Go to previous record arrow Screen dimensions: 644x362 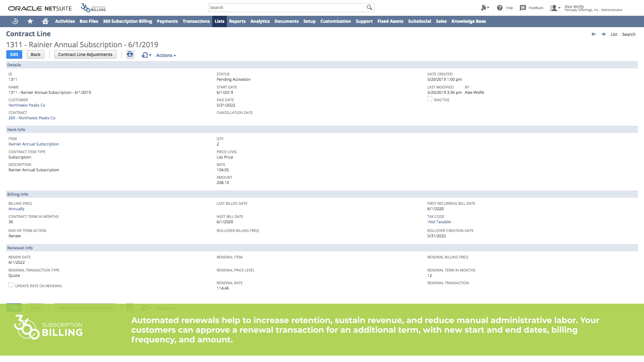pos(593,34)
